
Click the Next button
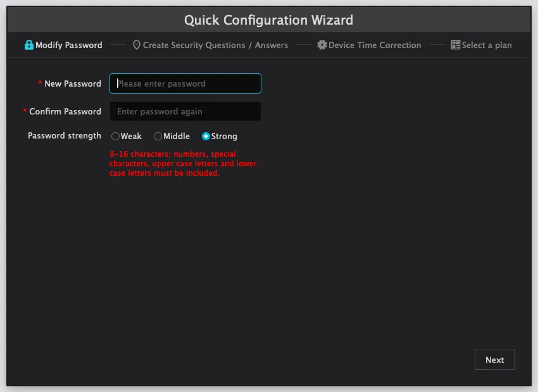(495, 360)
